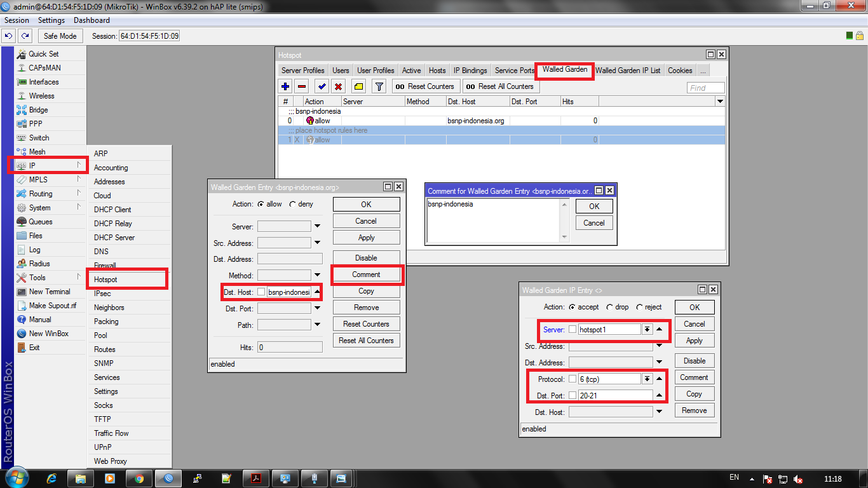Toggle the Dst. Port invert checkbox in IP Entry
Image resolution: width=868 pixels, height=488 pixels.
573,396
